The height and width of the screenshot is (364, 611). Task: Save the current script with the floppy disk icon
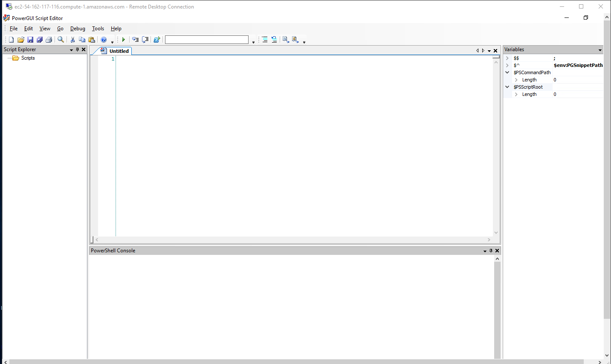[x=30, y=40]
